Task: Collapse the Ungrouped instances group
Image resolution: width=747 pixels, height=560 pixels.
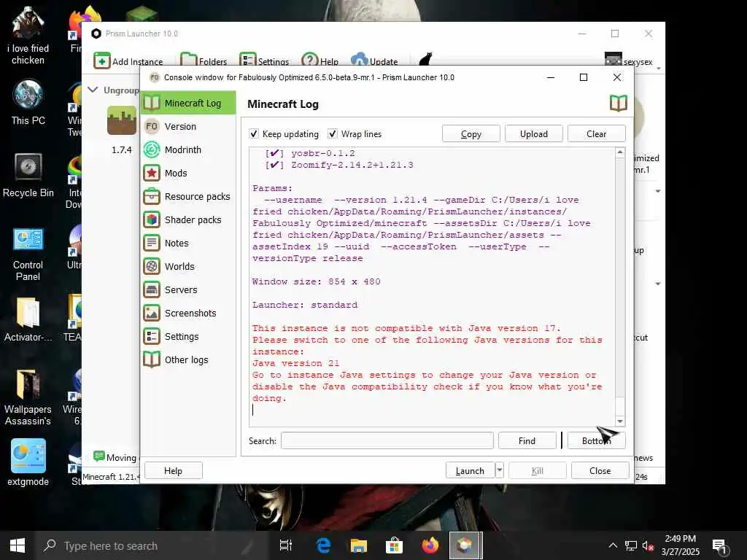Action: (93, 90)
